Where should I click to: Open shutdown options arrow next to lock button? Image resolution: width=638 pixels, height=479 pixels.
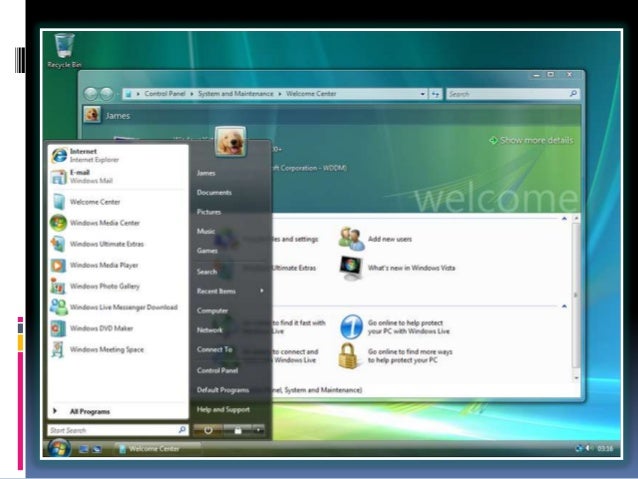tap(259, 430)
